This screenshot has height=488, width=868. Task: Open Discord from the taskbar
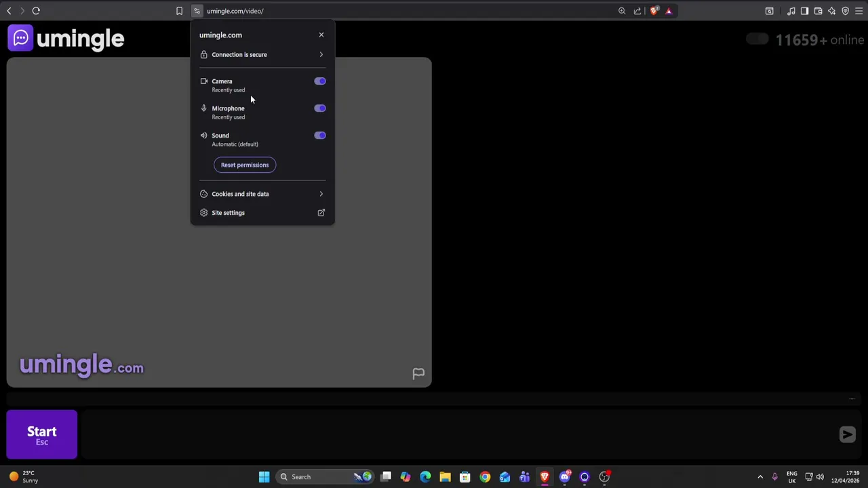[564, 476]
